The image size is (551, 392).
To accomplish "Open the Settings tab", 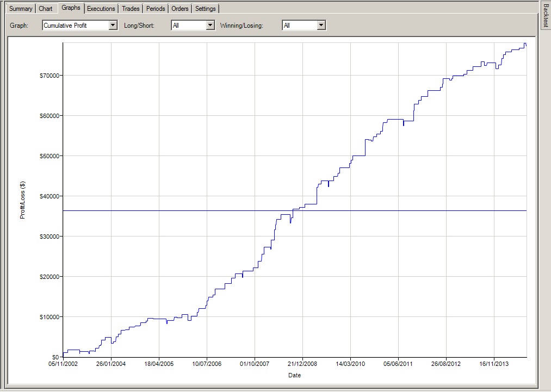I will tap(206, 9).
